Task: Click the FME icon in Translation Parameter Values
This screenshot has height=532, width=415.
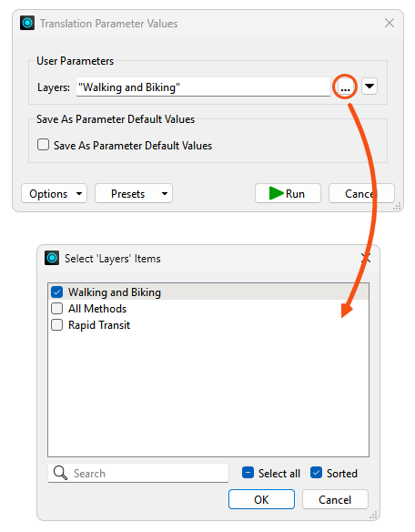Action: point(27,23)
